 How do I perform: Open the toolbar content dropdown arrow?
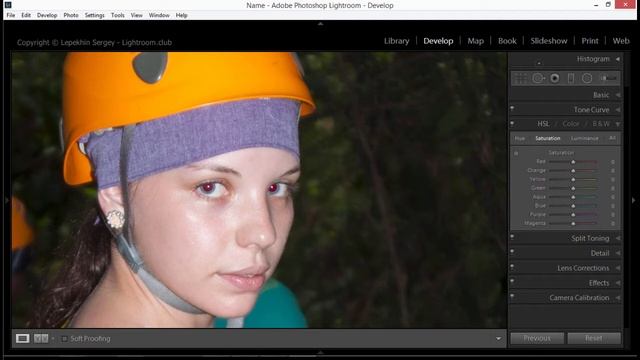click(x=498, y=338)
